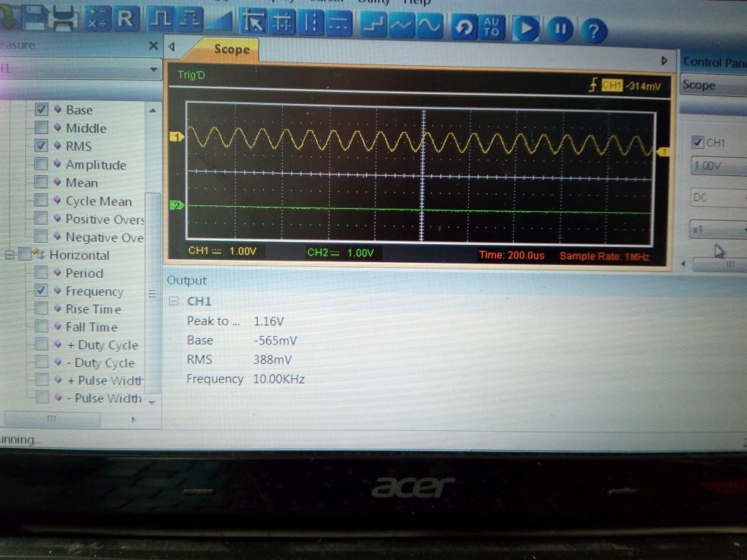This screenshot has width=747, height=560.
Task: Uncheck the Frequency measurement
Action: click(42, 290)
